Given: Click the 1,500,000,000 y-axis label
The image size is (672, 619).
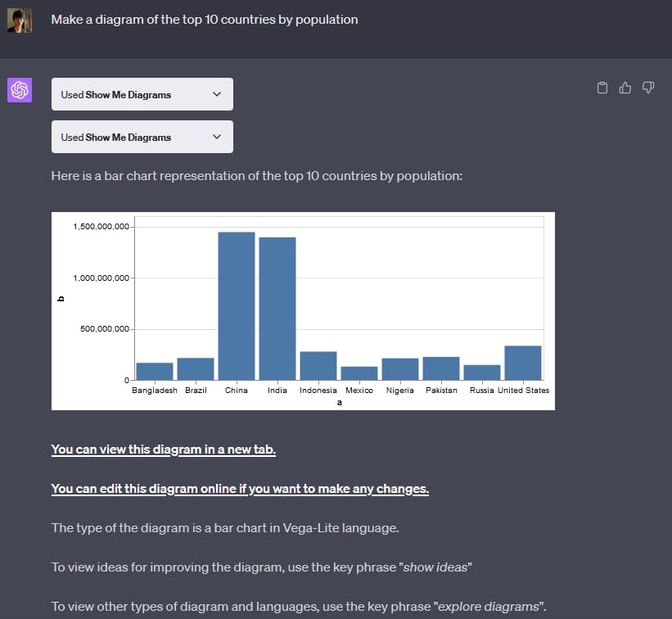Looking at the screenshot, I should pyautogui.click(x=101, y=226).
